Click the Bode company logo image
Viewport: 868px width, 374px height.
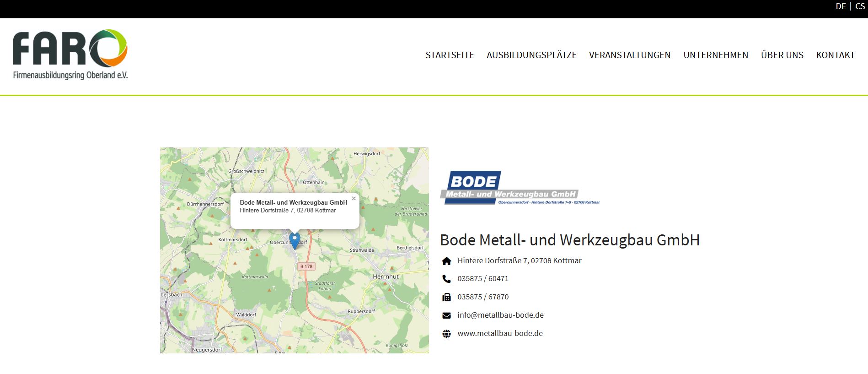520,188
